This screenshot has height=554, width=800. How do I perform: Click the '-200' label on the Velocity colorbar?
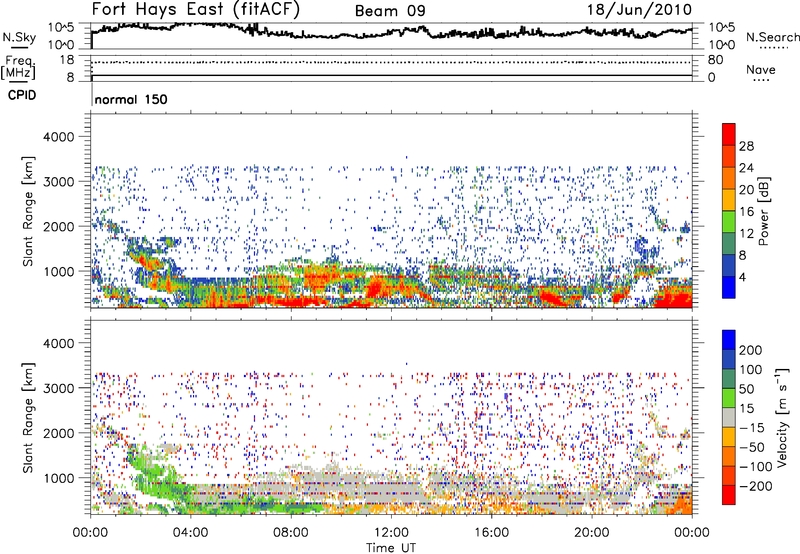point(756,486)
